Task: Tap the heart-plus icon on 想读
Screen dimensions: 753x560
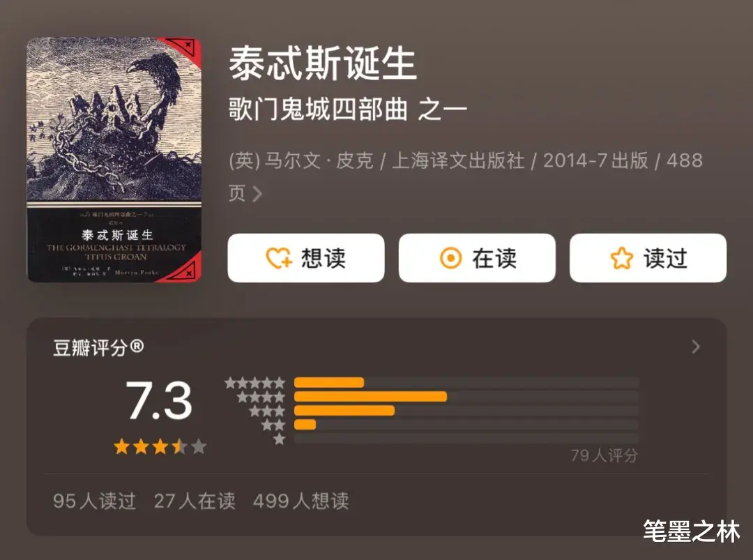Action: 279,258
